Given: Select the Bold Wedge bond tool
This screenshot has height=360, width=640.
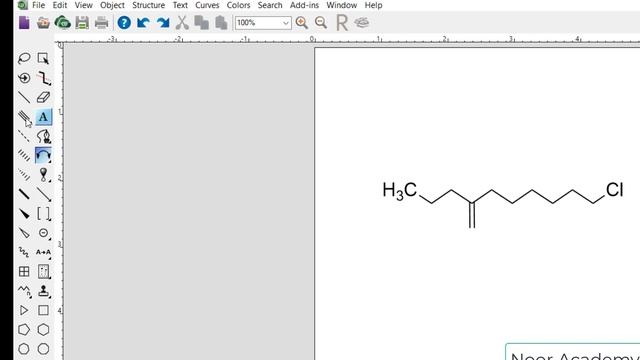Looking at the screenshot, I should (x=24, y=213).
